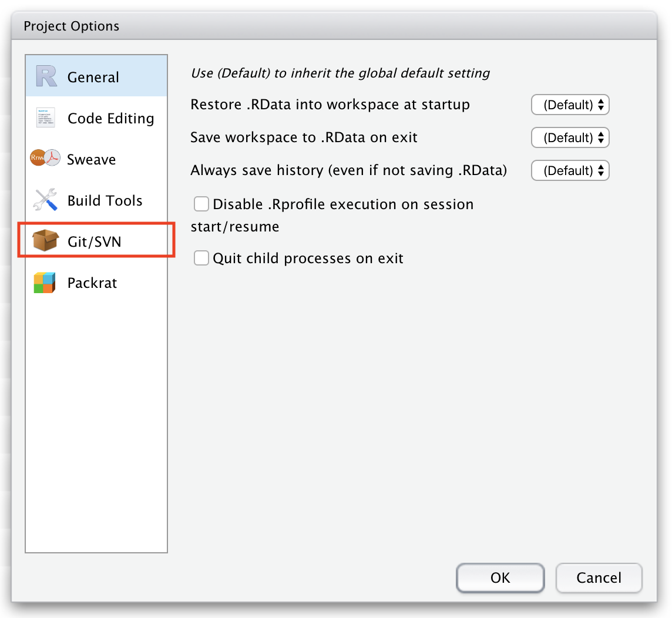Click the Sweave Rnw PDF icon

45,159
